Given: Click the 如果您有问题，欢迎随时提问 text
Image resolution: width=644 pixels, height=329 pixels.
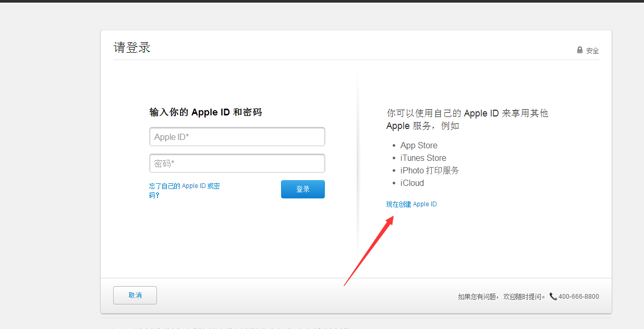Looking at the screenshot, I should [x=502, y=297].
